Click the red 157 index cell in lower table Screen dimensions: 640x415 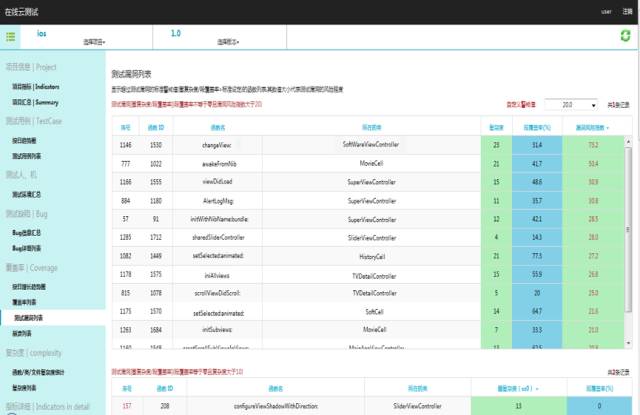tap(127, 406)
